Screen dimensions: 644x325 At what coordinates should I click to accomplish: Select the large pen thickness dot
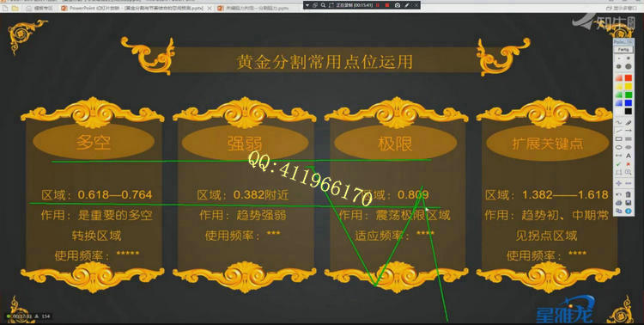point(629,66)
